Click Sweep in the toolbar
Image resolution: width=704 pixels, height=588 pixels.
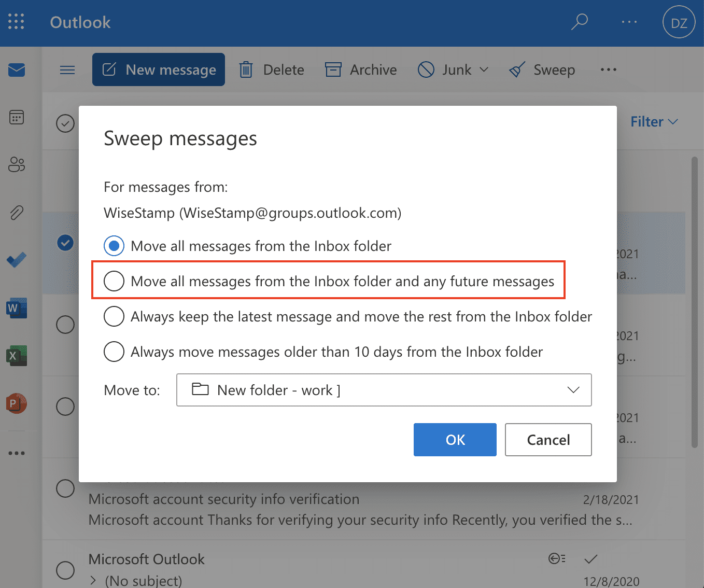[542, 69]
